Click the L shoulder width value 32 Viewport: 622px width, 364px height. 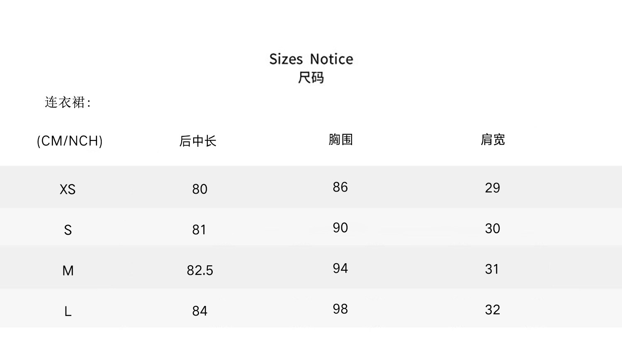[493, 310]
